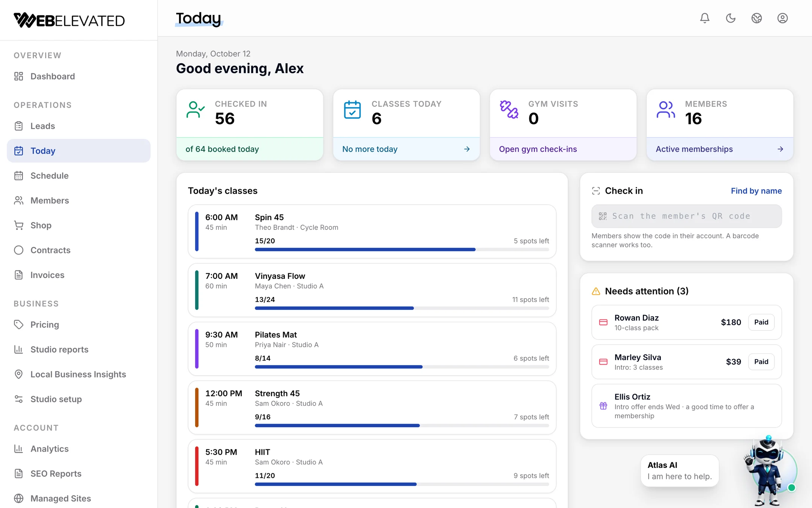Click Find by name link
Screen dimensions: 812x508
tap(756, 191)
